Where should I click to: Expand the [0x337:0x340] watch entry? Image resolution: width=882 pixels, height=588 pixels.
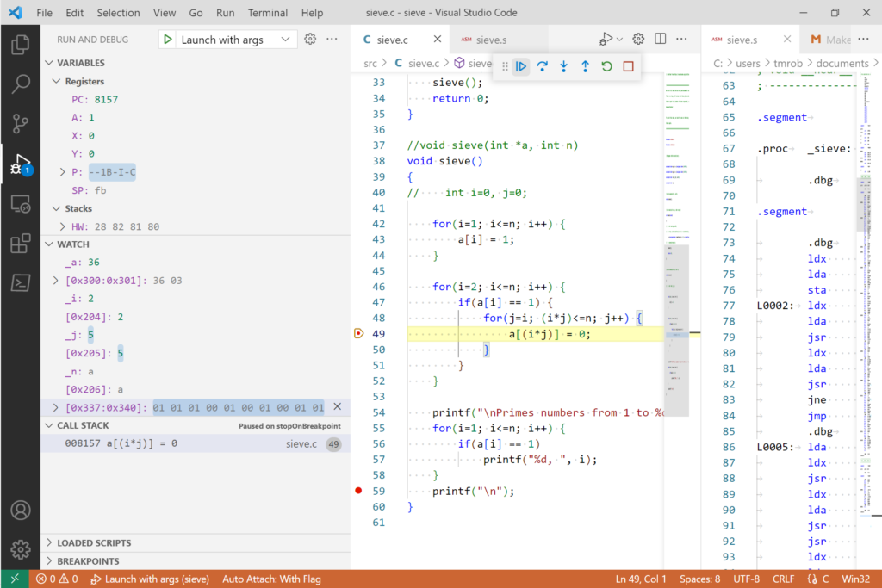(56, 407)
